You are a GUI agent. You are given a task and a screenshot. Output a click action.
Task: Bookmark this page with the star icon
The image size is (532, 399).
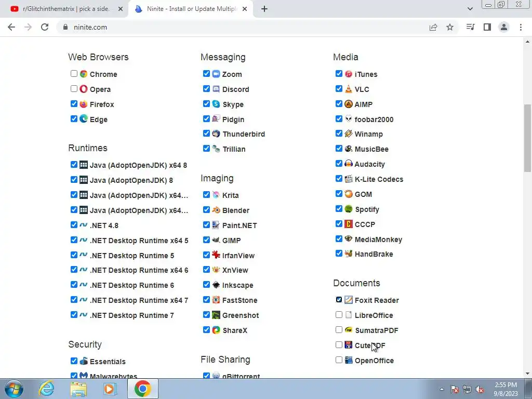450,27
